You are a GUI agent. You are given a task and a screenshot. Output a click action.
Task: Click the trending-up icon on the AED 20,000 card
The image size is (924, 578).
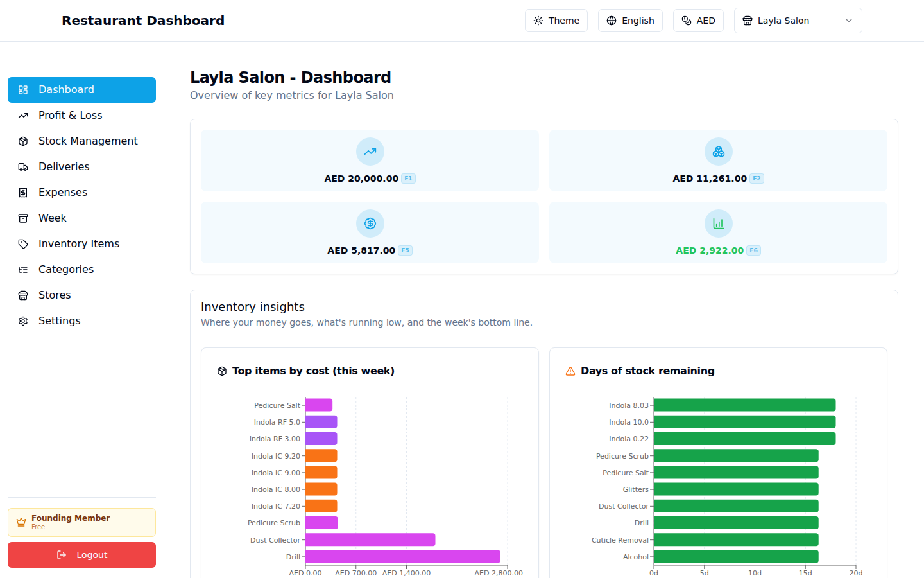coord(370,152)
